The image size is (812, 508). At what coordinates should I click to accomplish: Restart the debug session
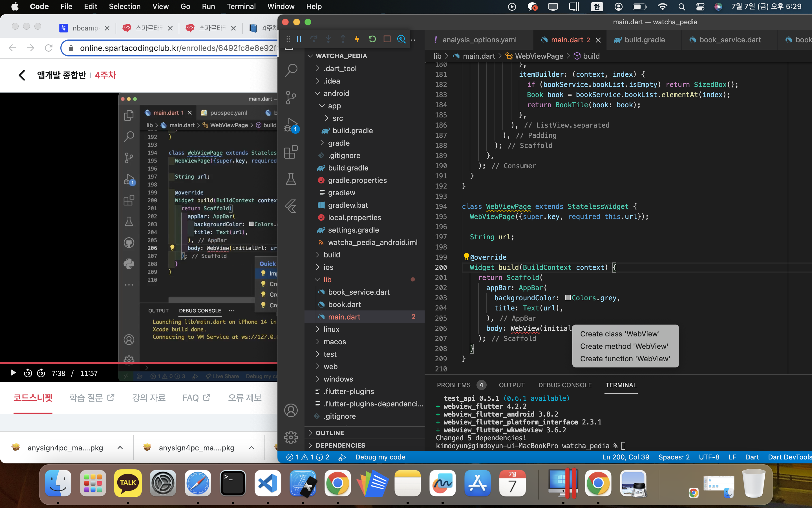click(372, 39)
